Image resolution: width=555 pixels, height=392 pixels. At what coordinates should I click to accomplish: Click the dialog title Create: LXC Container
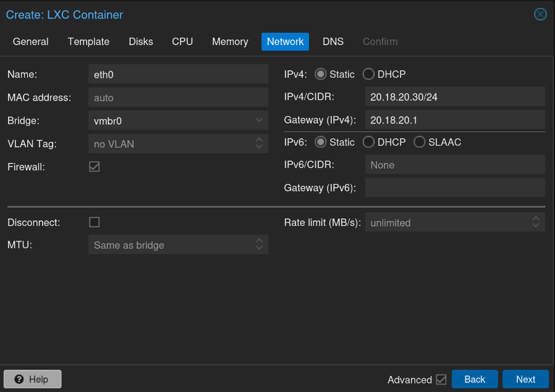tap(64, 14)
